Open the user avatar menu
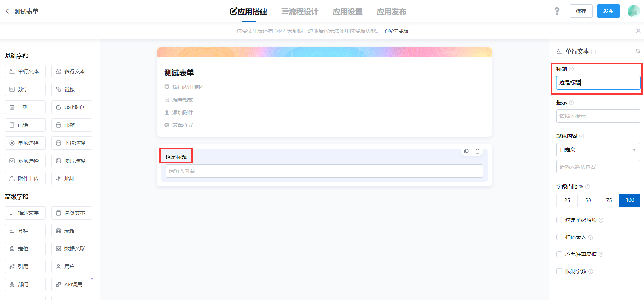 pyautogui.click(x=634, y=11)
